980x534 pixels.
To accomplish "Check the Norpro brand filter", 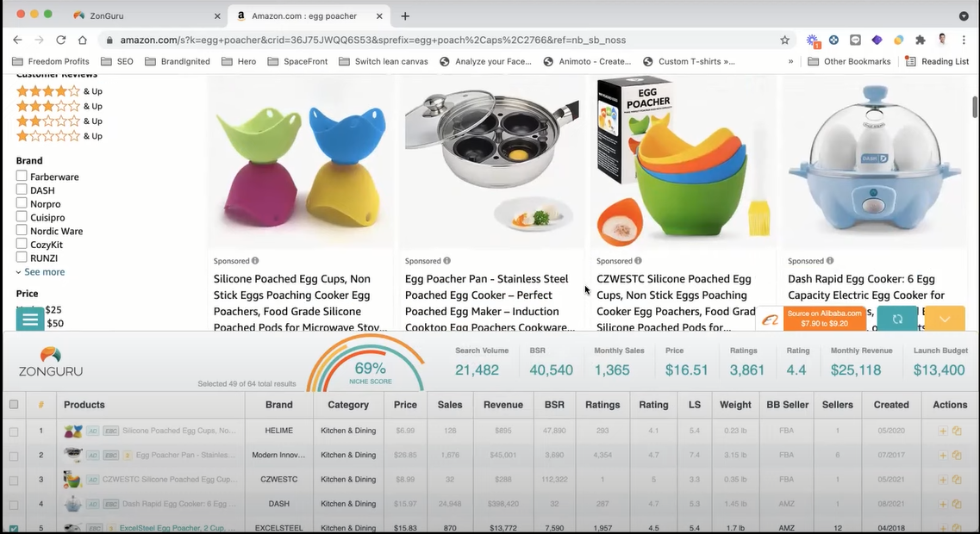I will (22, 203).
